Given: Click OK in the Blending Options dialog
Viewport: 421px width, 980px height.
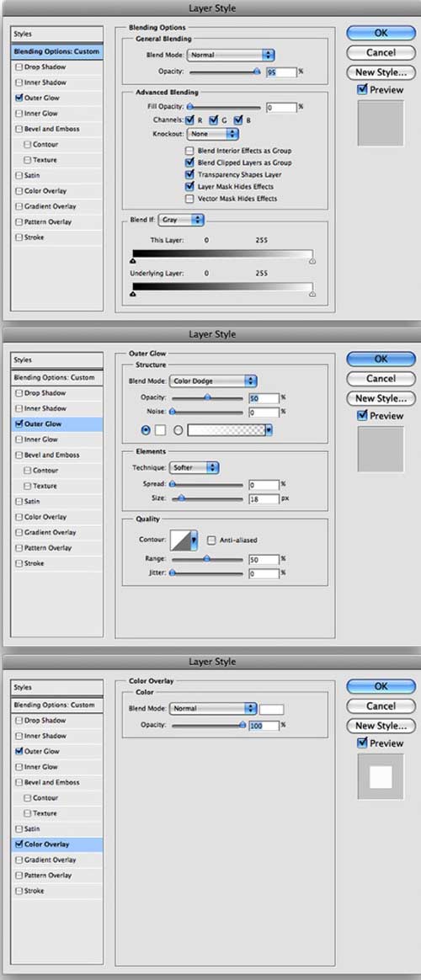Looking at the screenshot, I should (381, 33).
